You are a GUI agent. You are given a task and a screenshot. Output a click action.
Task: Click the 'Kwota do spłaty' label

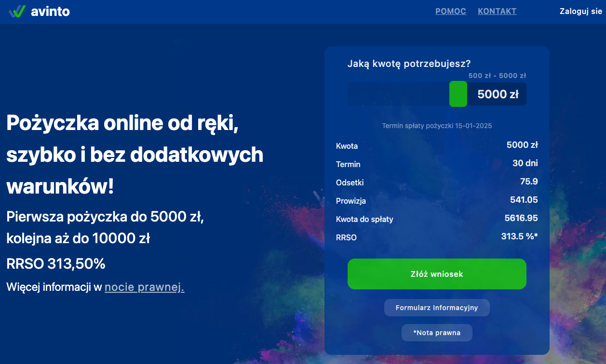364,219
